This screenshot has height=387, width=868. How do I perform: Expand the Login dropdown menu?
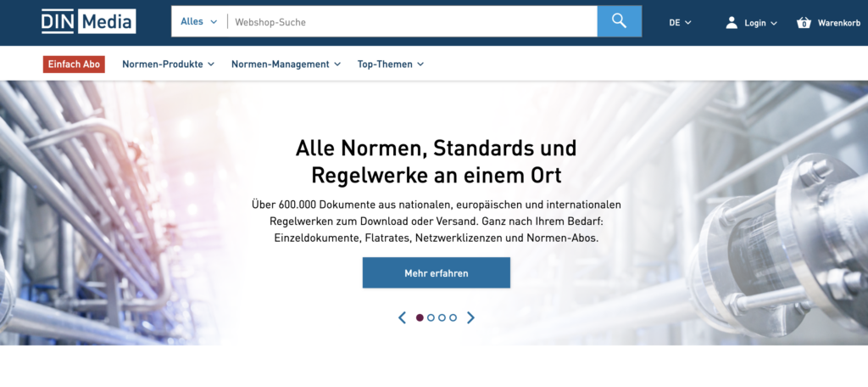point(761,23)
